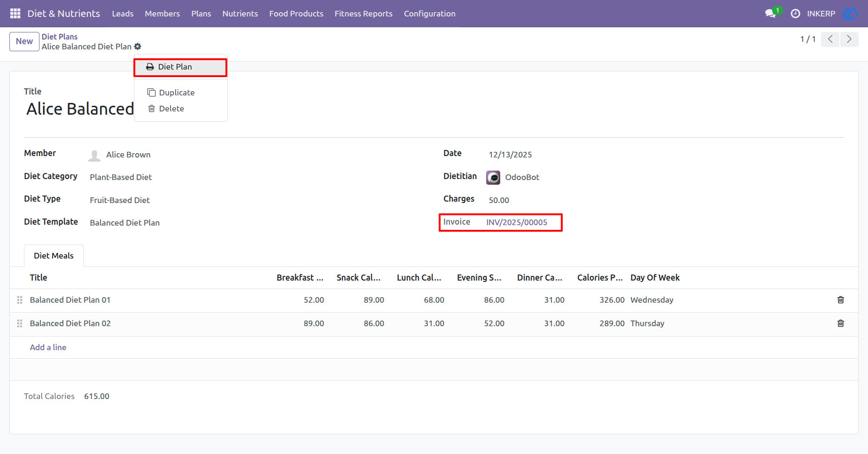Click the New button
Image resolution: width=868 pixels, height=454 pixels.
coord(24,41)
